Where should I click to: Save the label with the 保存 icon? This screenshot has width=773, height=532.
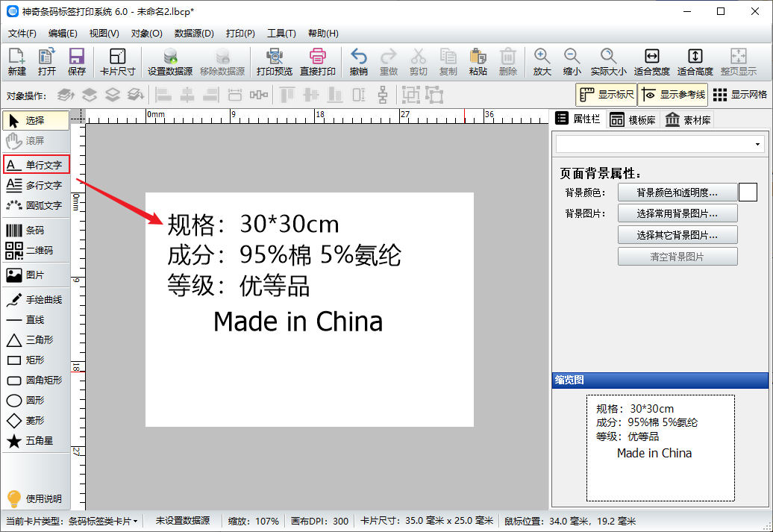[x=76, y=62]
